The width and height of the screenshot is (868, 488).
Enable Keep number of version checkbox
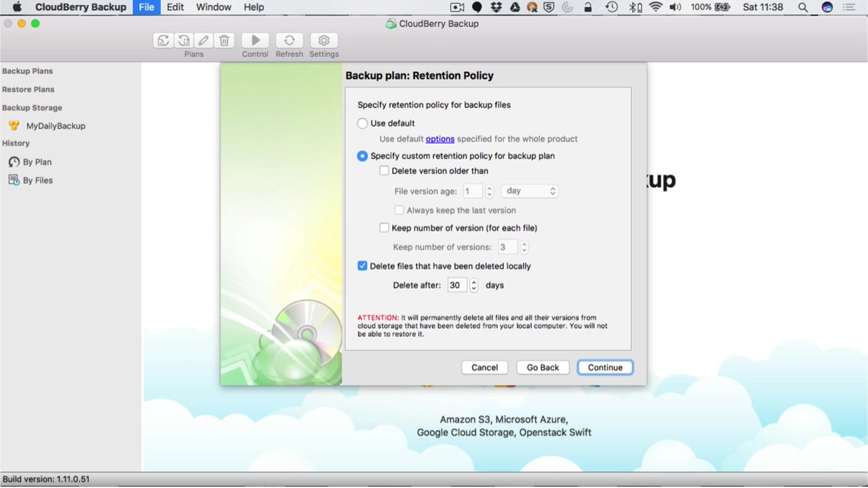(x=384, y=228)
